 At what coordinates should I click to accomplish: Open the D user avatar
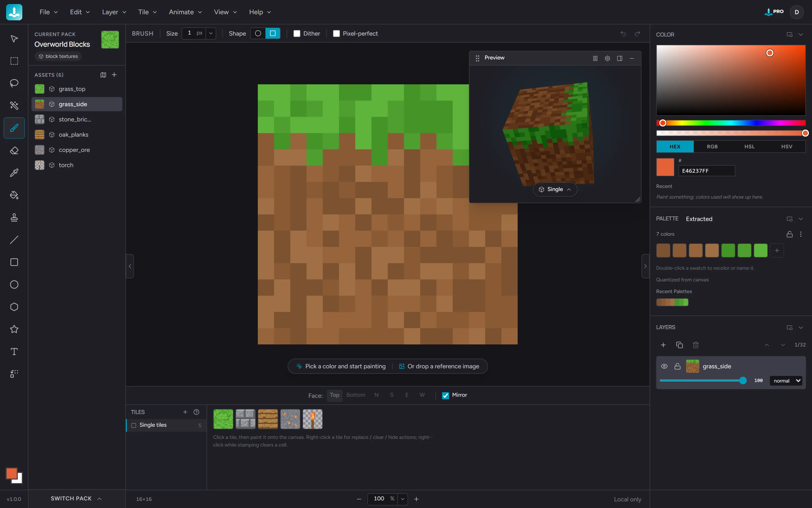pyautogui.click(x=797, y=12)
